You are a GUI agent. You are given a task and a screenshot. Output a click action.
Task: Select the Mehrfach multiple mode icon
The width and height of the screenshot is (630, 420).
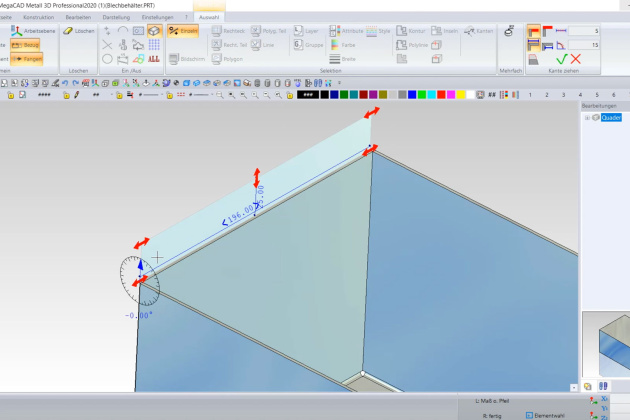510,33
